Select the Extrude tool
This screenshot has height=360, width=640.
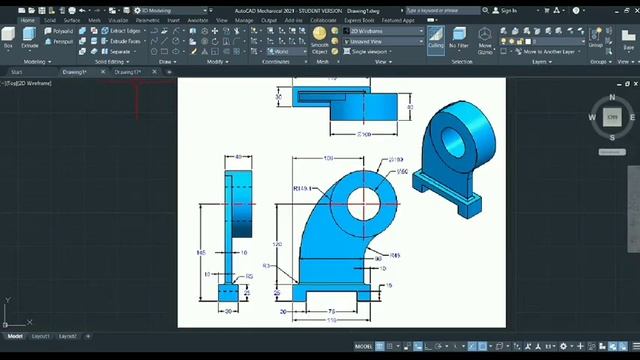[29, 38]
